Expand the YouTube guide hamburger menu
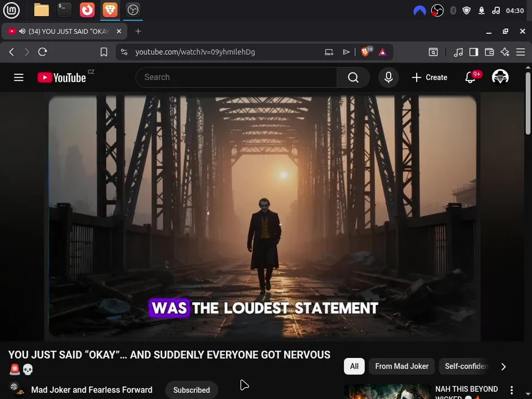Image resolution: width=532 pixels, height=399 pixels. pos(19,78)
